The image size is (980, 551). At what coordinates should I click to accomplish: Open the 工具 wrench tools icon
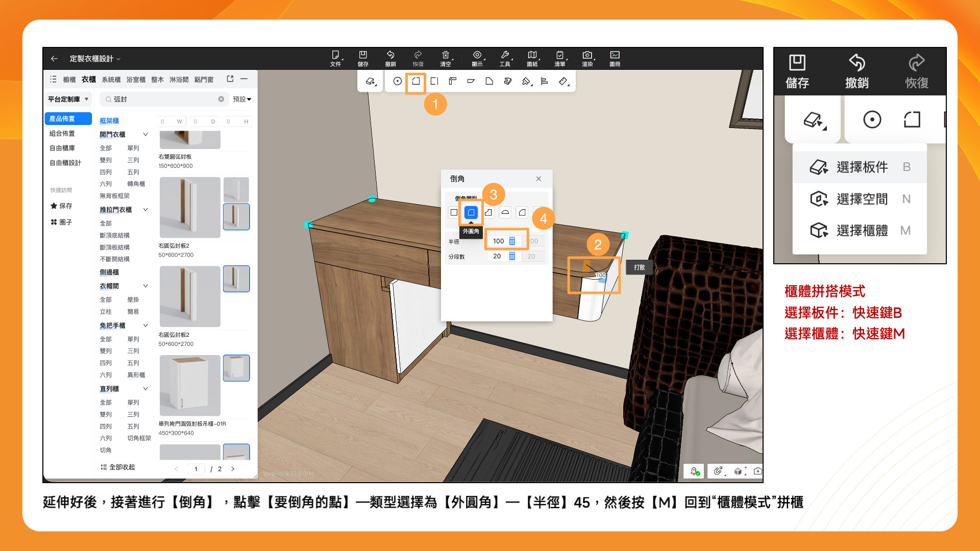coord(505,55)
